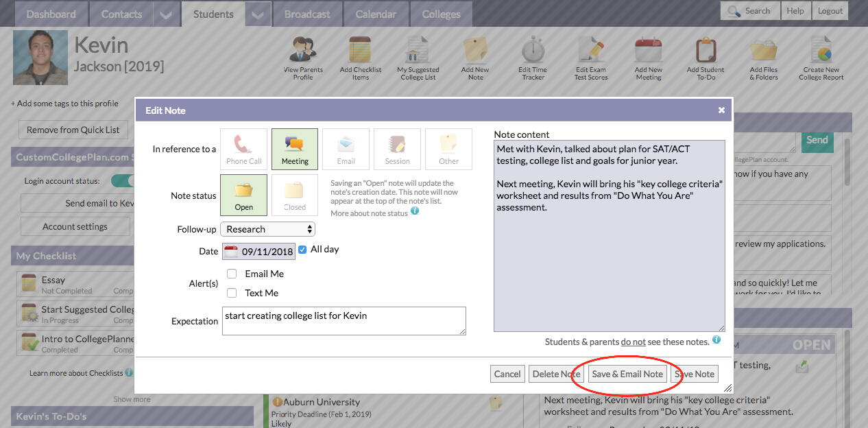Screen dimensions: 868x428
Task: Open Edit Exam Test Scores icon
Action: click(x=591, y=49)
